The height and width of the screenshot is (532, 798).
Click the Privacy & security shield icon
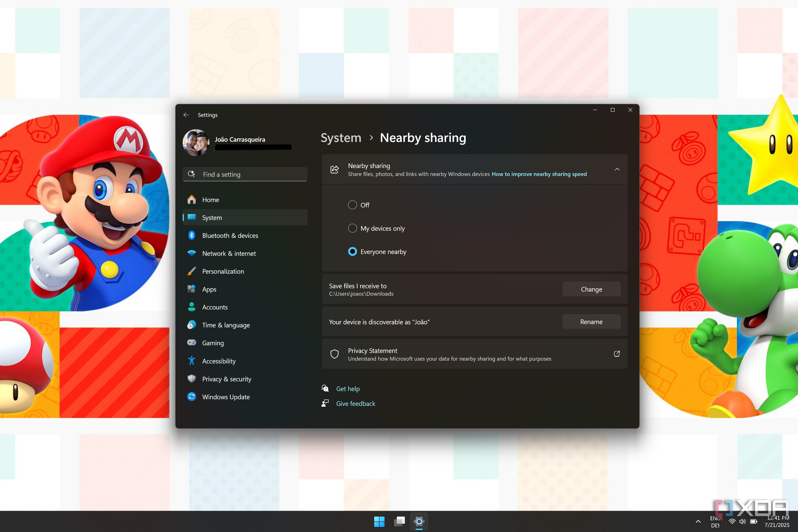pyautogui.click(x=192, y=379)
